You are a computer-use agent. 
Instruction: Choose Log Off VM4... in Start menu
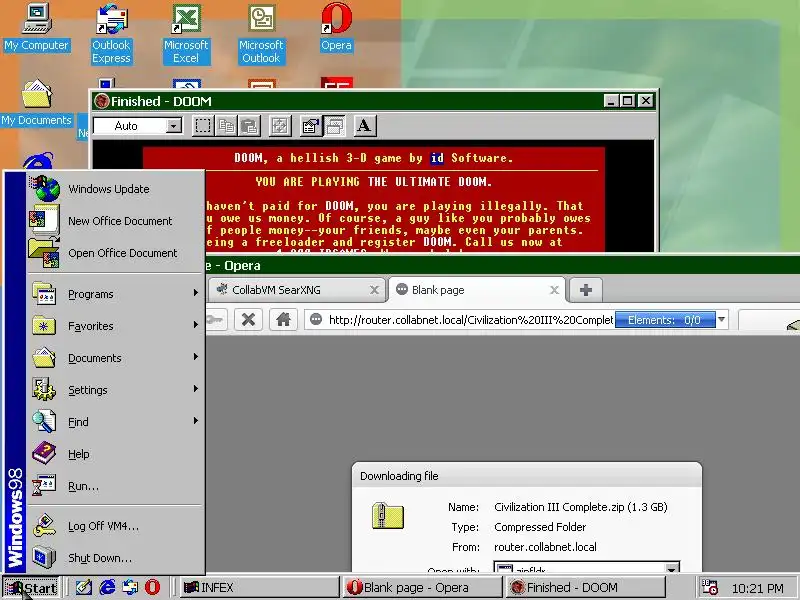tap(116, 526)
